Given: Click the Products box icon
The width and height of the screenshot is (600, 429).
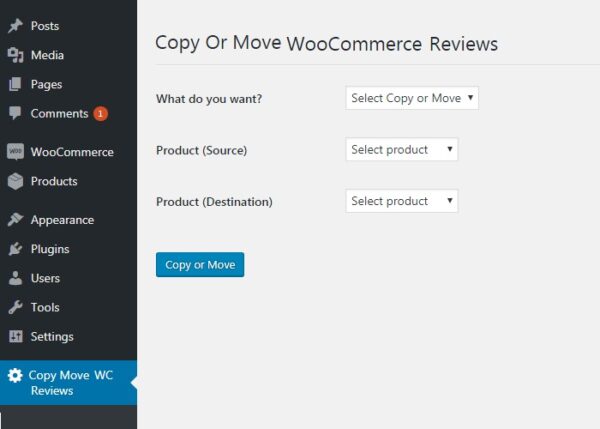Looking at the screenshot, I should tap(15, 181).
